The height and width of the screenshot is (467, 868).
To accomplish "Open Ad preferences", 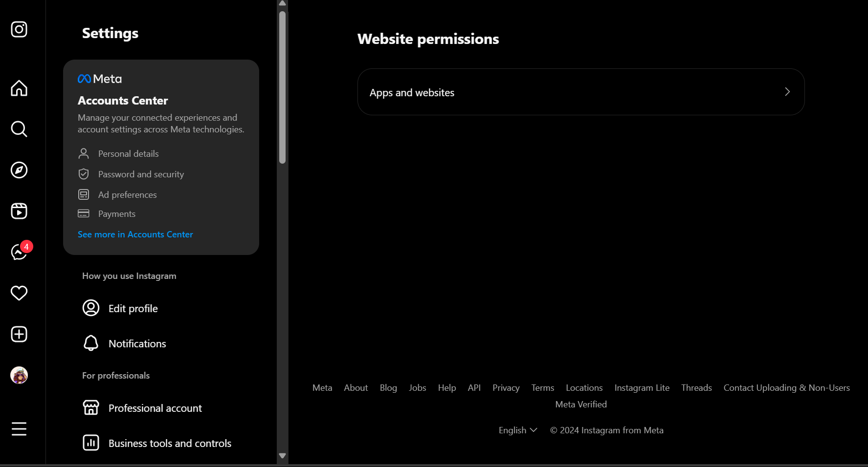I will tap(127, 195).
